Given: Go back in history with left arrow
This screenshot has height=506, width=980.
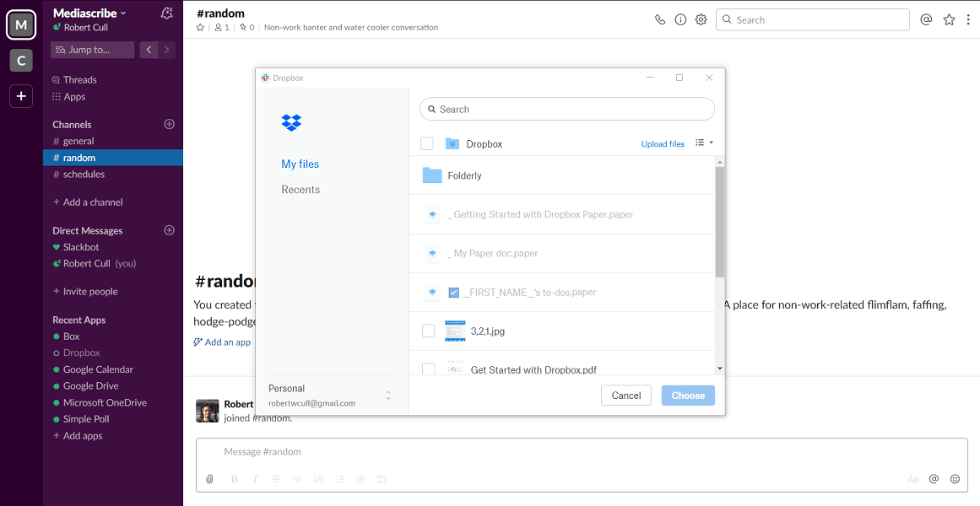Looking at the screenshot, I should pos(149,50).
